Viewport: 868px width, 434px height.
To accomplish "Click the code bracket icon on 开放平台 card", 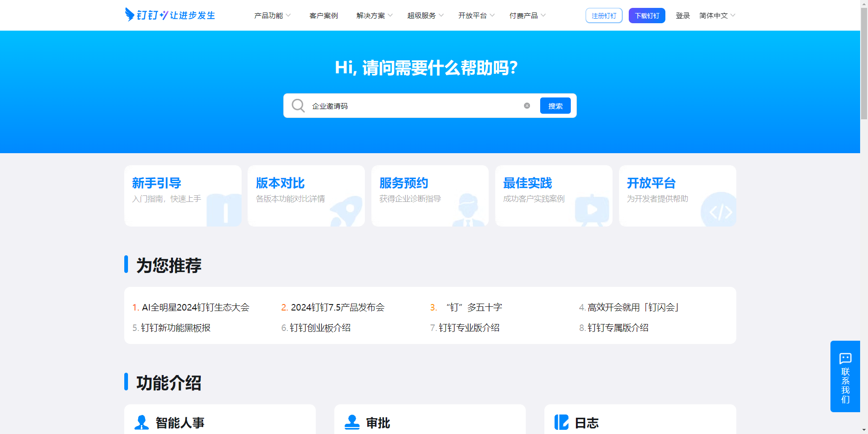I will tap(719, 211).
